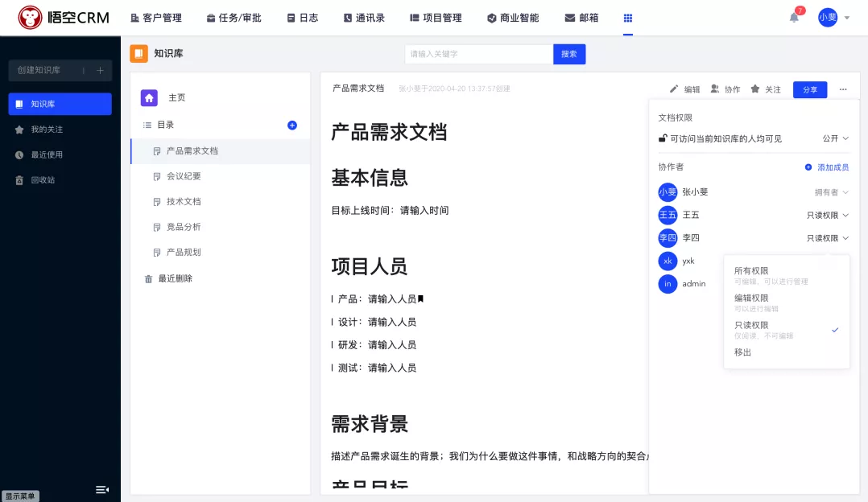Focus the 请输入关键字 search field
The width and height of the screenshot is (868, 502).
[479, 54]
